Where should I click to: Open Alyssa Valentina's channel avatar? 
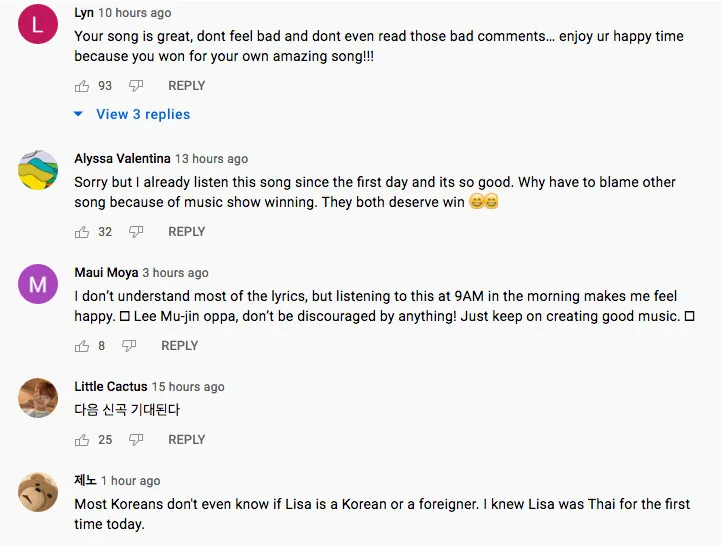38,171
